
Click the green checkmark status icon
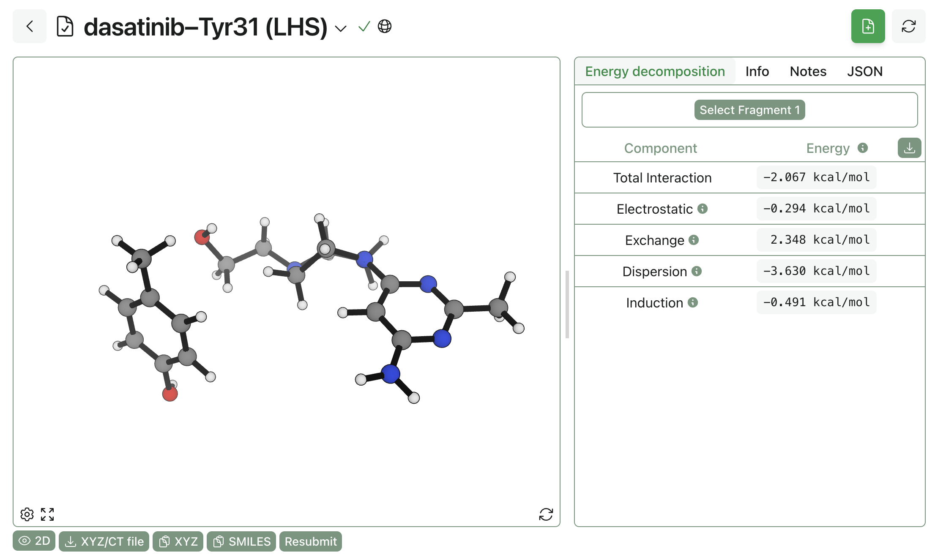pyautogui.click(x=364, y=26)
